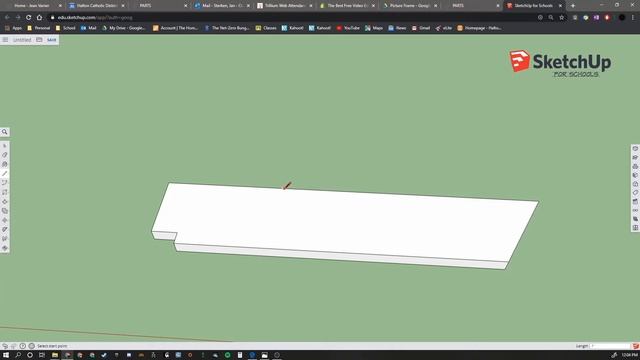This screenshot has height=360, width=640.
Task: Open the Components panel
Action: point(635,167)
